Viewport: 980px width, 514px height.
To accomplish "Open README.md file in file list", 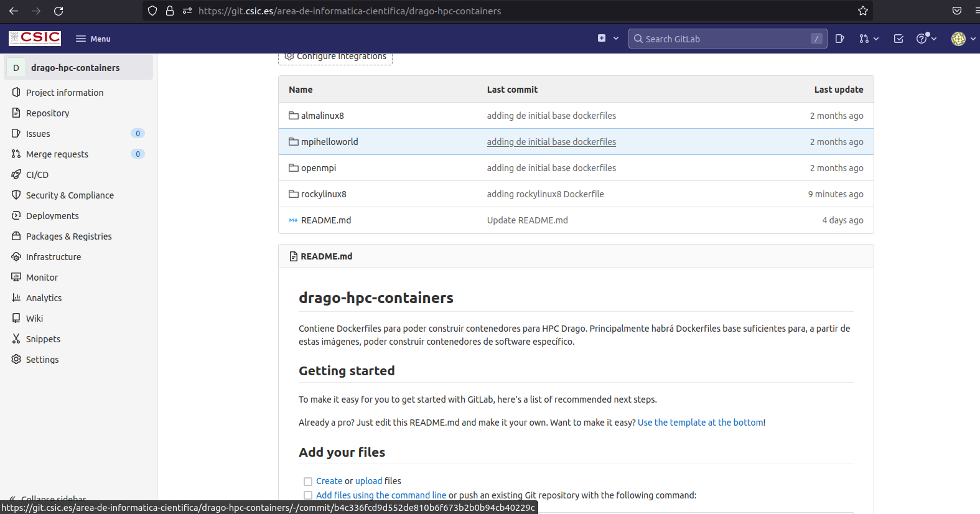I will (x=326, y=220).
